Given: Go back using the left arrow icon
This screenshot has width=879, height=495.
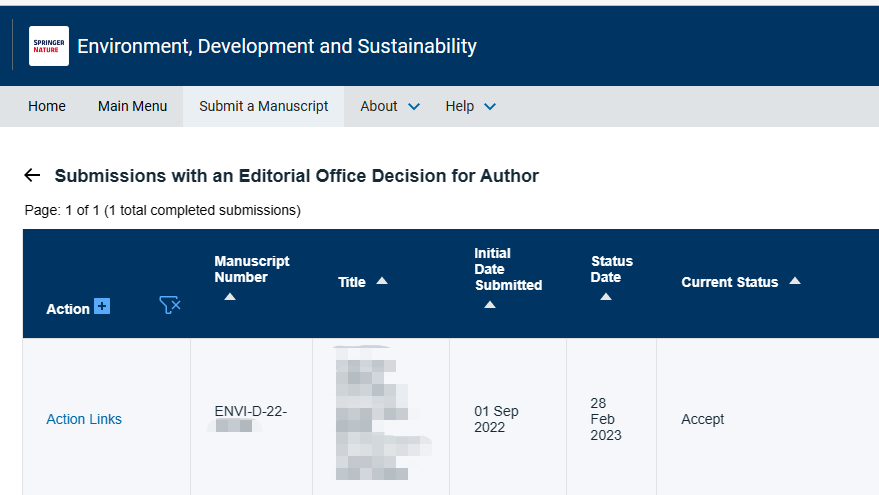Looking at the screenshot, I should pos(32,176).
